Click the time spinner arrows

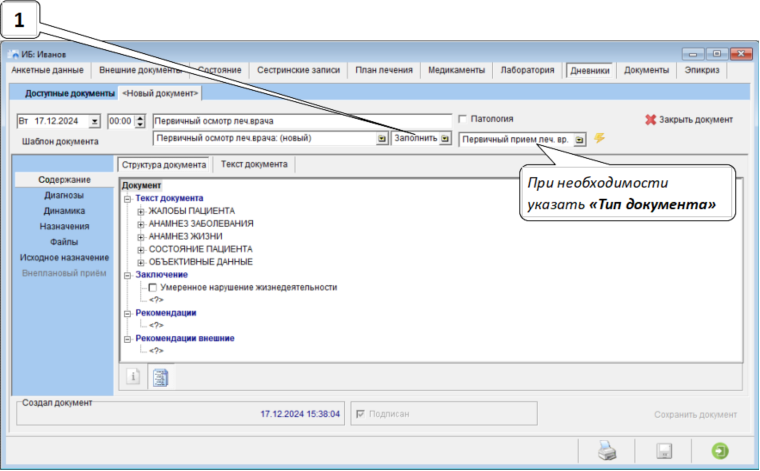click(x=139, y=121)
